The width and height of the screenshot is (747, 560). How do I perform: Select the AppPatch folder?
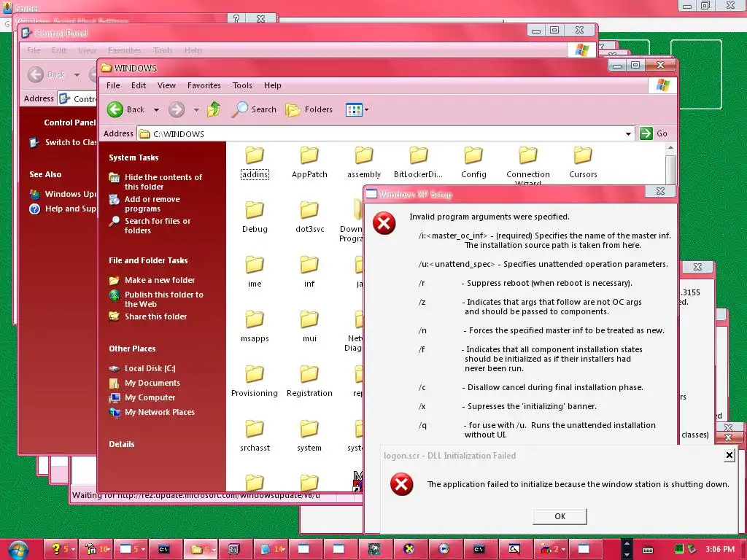[309, 162]
